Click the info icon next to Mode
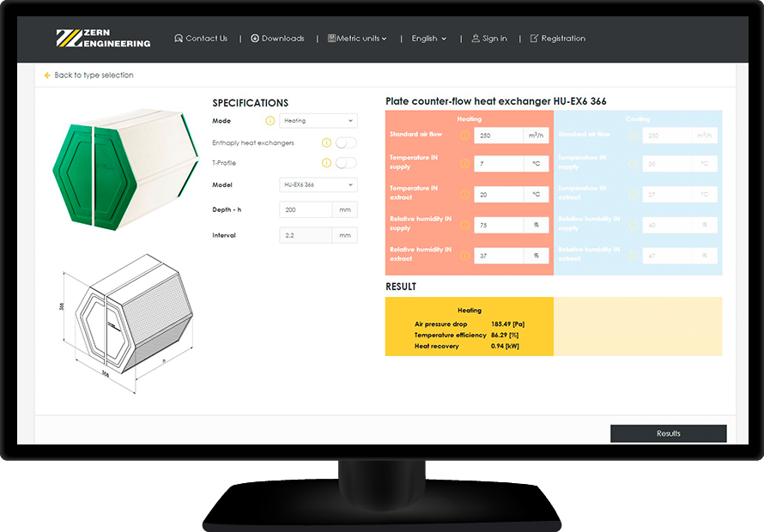764x532 pixels. point(270,121)
